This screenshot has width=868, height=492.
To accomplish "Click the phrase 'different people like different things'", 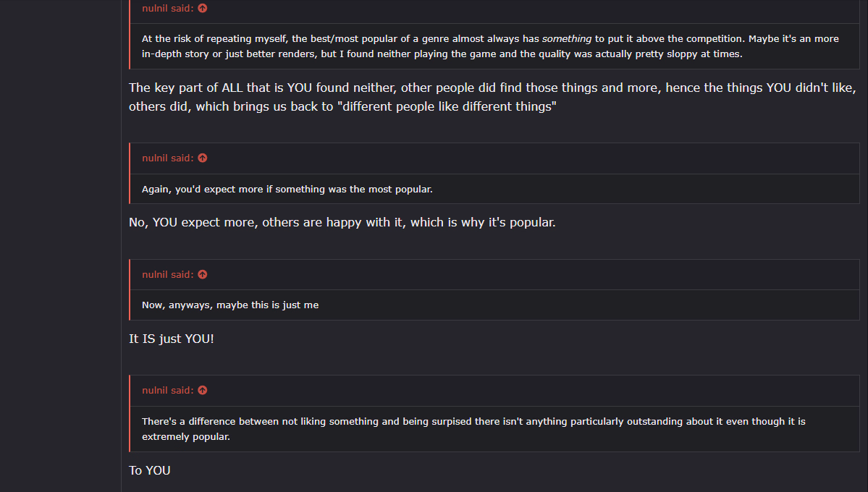I will (x=447, y=106).
